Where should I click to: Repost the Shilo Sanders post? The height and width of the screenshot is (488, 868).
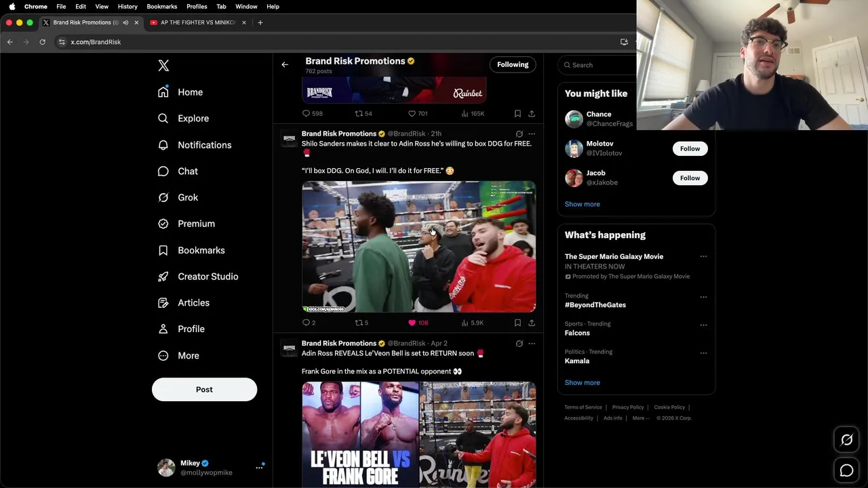[x=361, y=323]
